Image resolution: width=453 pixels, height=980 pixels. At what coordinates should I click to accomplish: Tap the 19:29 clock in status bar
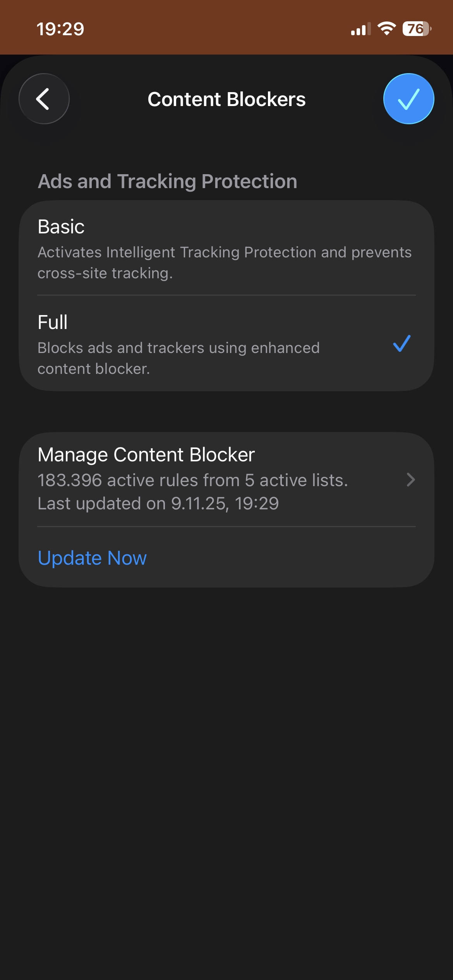(x=60, y=29)
